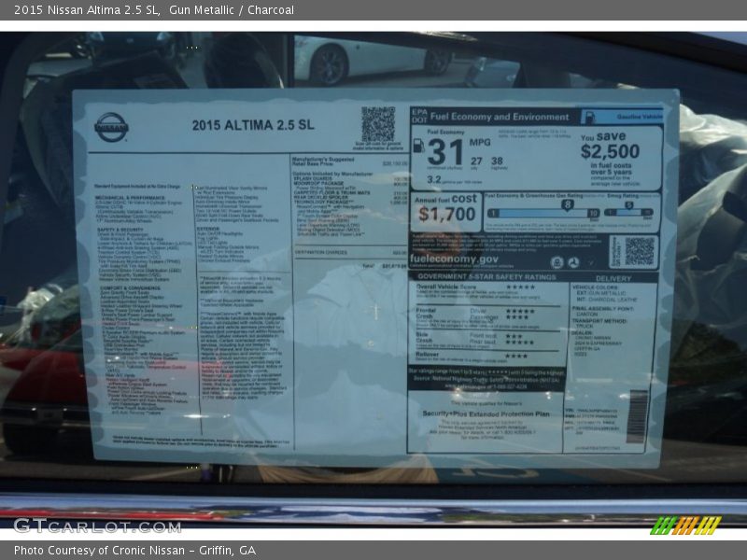The height and width of the screenshot is (560, 747).
Task: Click the fuel pump icon beside 31 MPG
Action: click(418, 146)
